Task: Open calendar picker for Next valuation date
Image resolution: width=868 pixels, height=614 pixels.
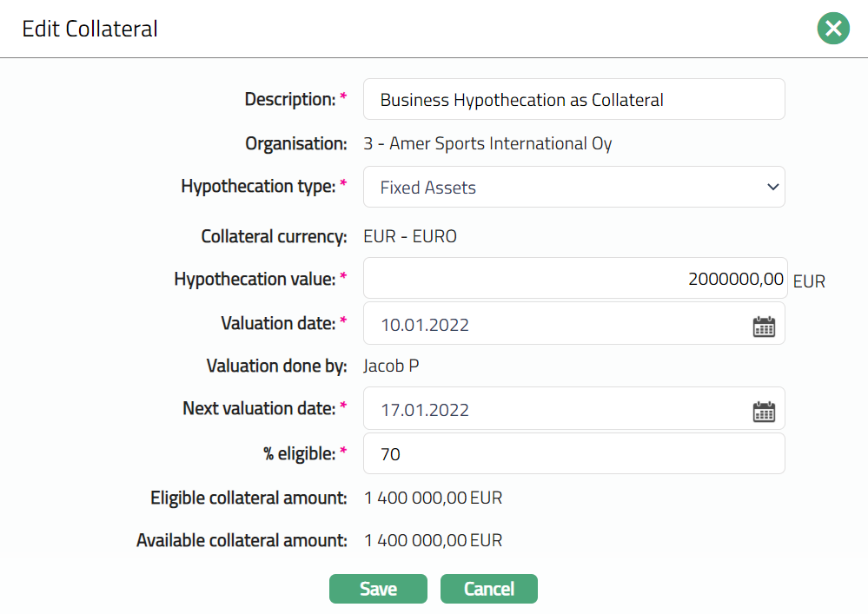Action: (x=763, y=411)
